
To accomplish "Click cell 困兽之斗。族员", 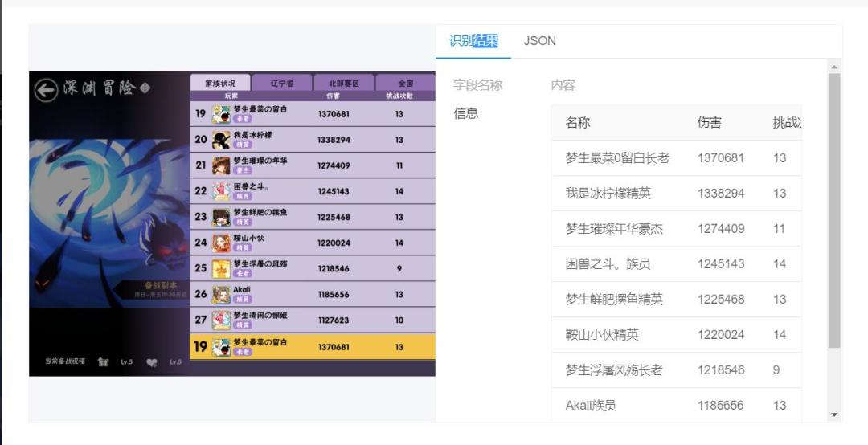I will [608, 264].
